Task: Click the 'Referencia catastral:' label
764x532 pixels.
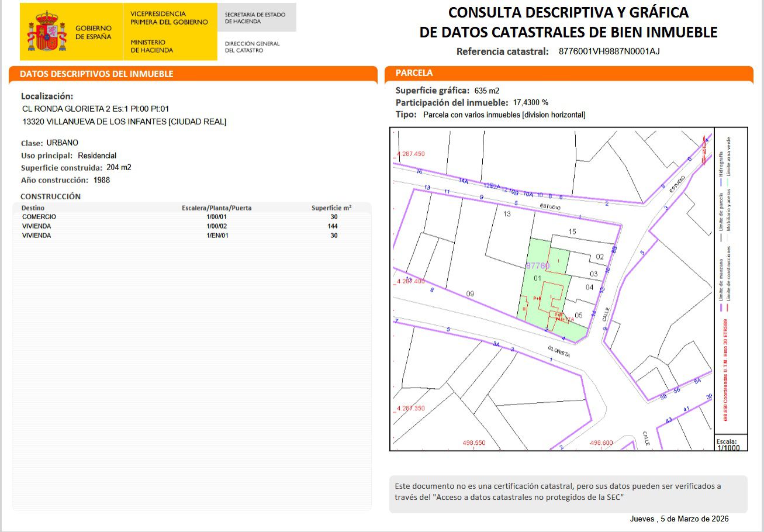Action: 503,51
